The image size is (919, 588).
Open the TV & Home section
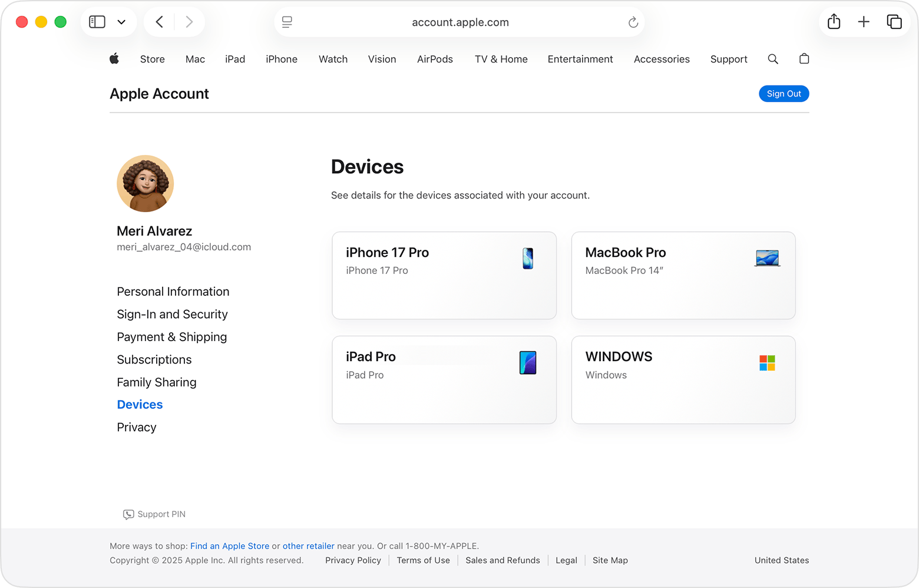(501, 59)
